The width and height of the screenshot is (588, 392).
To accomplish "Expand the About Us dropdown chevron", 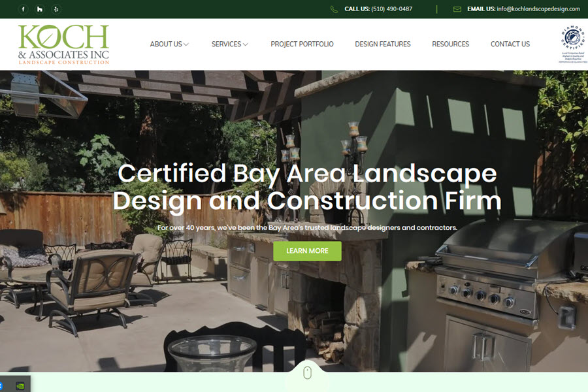I will tap(186, 44).
